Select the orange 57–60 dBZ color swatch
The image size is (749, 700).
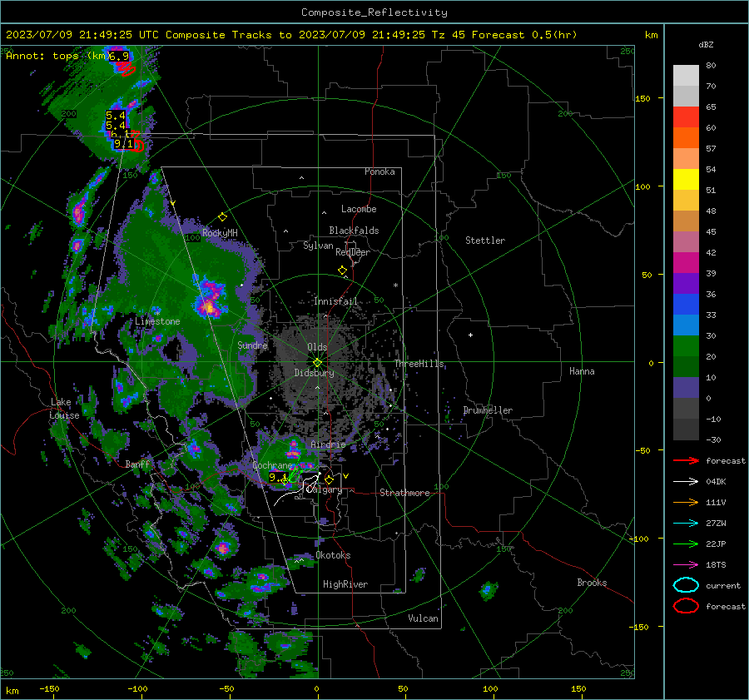point(686,138)
